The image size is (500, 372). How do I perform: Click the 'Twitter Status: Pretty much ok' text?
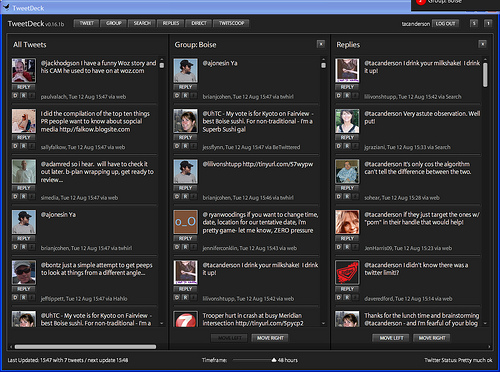(458, 360)
